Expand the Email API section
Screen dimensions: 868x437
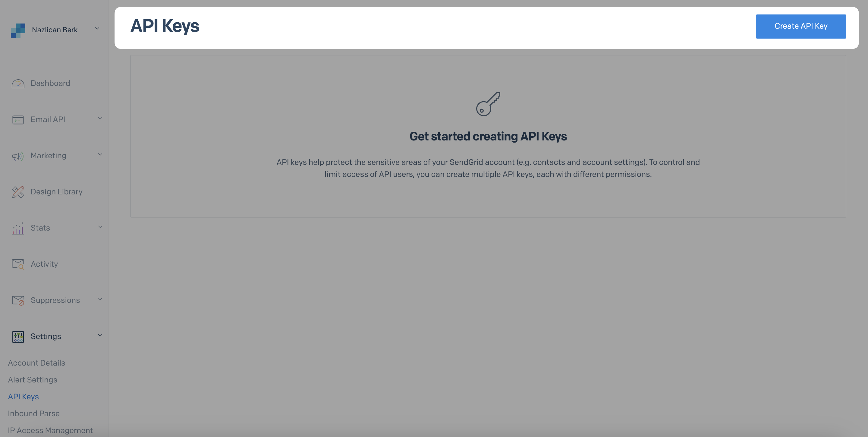coord(100,119)
